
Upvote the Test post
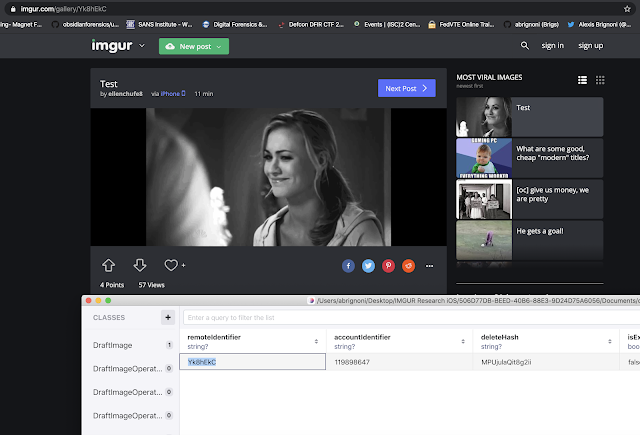point(109,265)
